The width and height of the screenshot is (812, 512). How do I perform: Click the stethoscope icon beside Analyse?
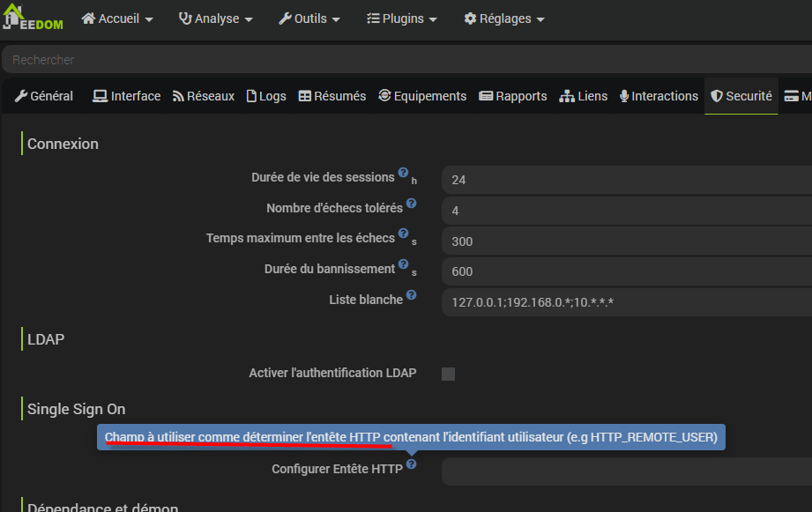click(x=185, y=19)
